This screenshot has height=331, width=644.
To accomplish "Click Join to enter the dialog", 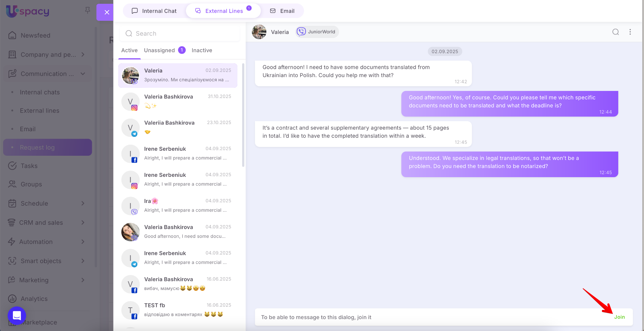I will (619, 317).
